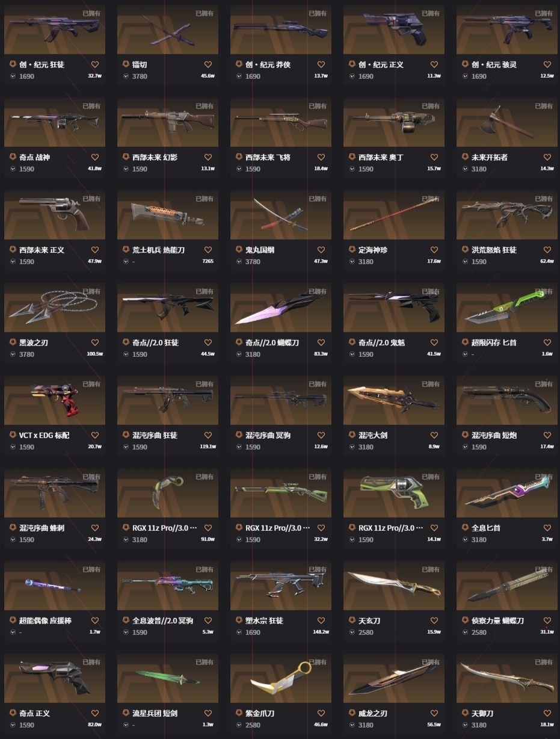Click tier icon next to 塑水宗 狂徒
This screenshot has width=560, height=739.
[x=239, y=620]
